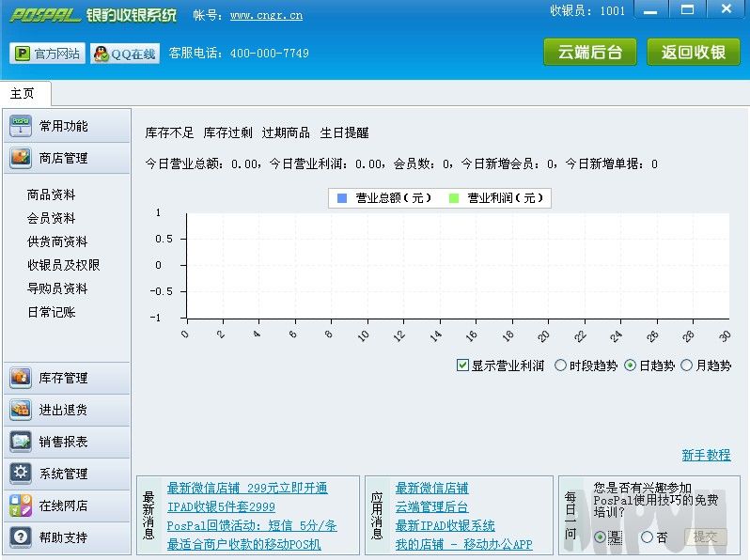
Task: Uncheck the 显示营业利润 checkbox
Action: [462, 366]
